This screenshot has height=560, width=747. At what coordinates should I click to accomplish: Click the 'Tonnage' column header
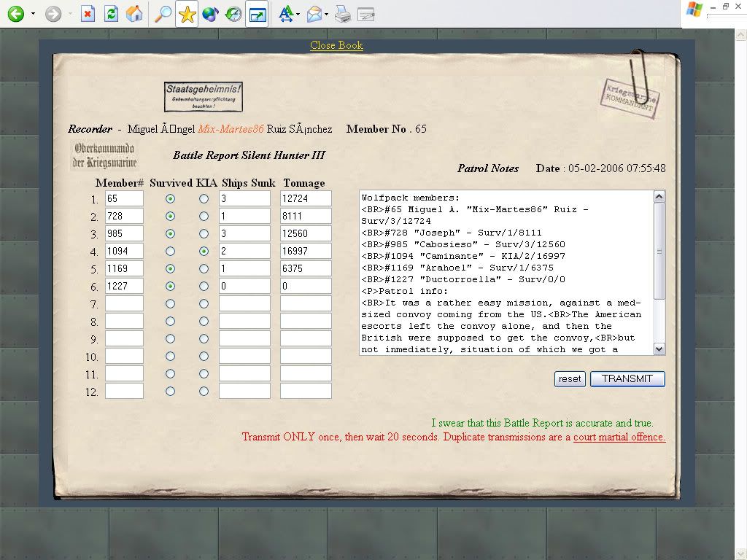point(304,183)
